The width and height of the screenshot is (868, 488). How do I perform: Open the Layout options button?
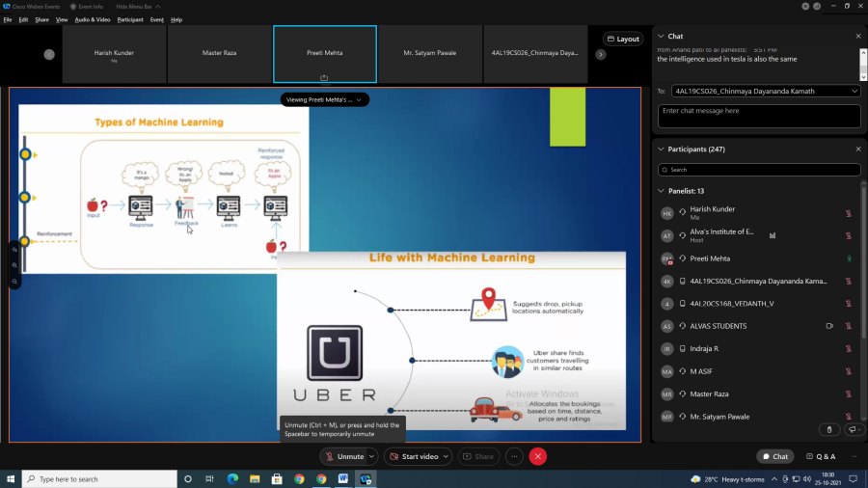pos(623,39)
